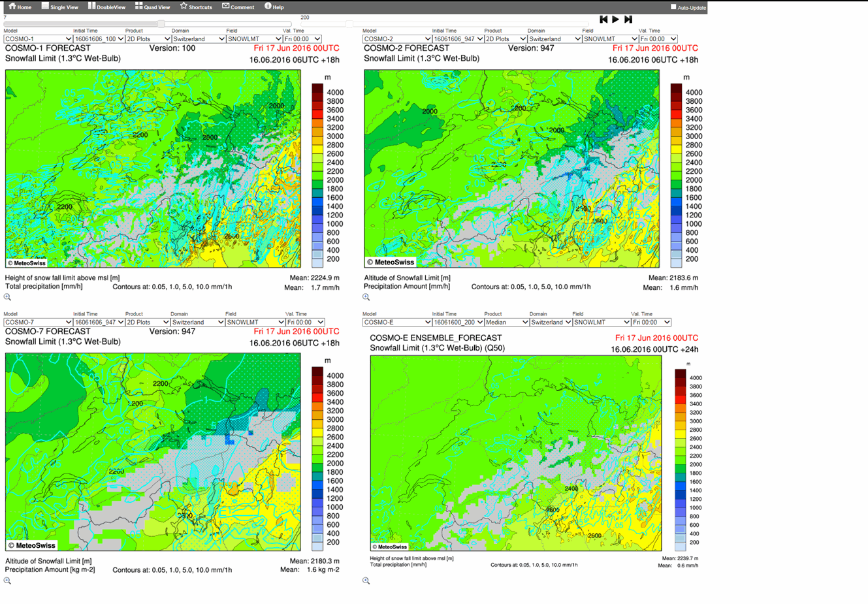
Task: Open the COSMO-2 panel Field dropdown
Action: tap(610, 39)
